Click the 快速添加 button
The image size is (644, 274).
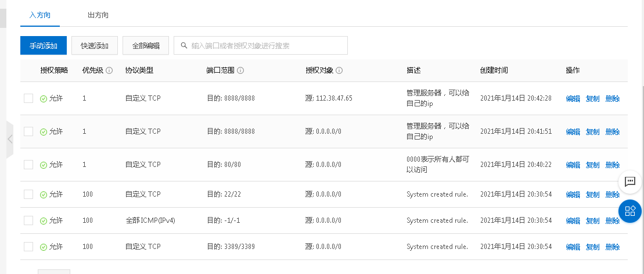95,45
